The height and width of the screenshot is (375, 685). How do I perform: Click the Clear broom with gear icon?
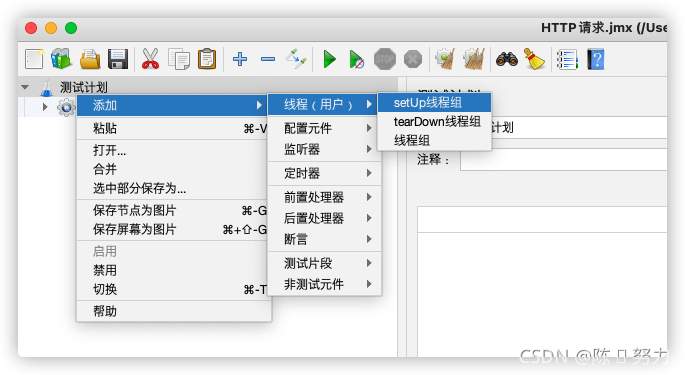tap(445, 59)
